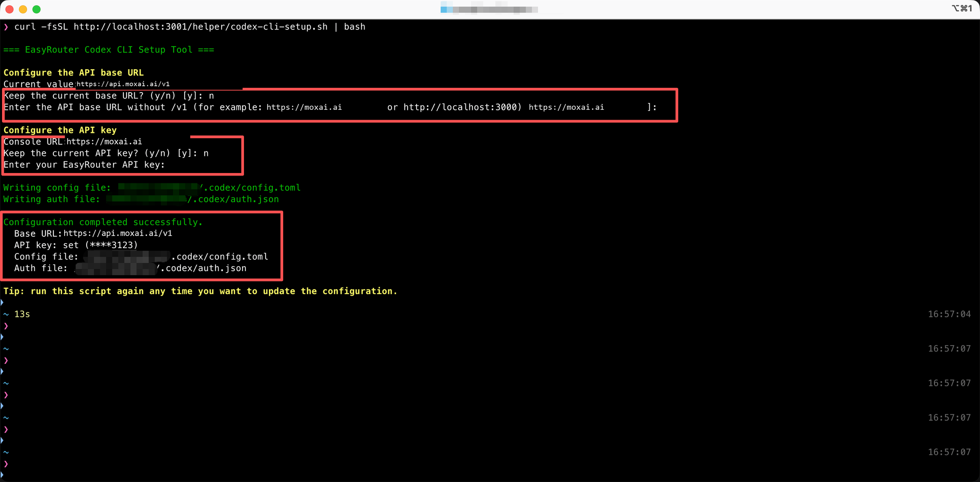Image resolution: width=980 pixels, height=482 pixels.
Task: Click the 'API key: set (****3123)' line
Action: [76, 245]
